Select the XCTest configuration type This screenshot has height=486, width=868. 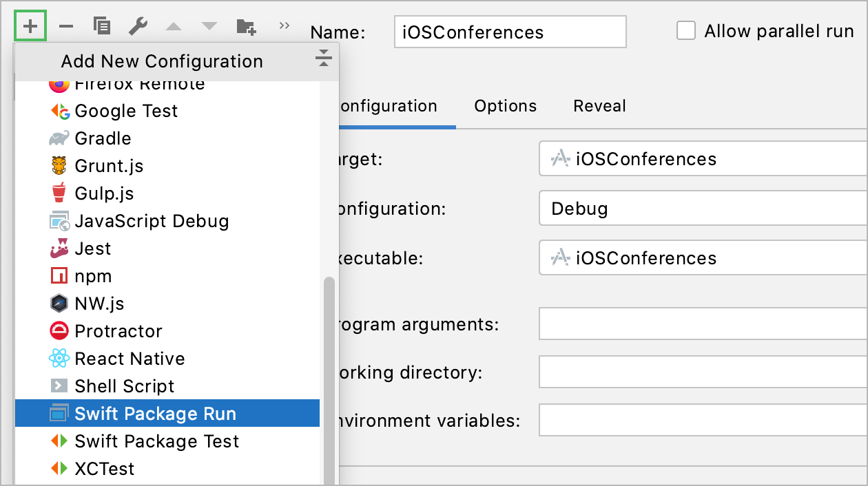tap(104, 469)
